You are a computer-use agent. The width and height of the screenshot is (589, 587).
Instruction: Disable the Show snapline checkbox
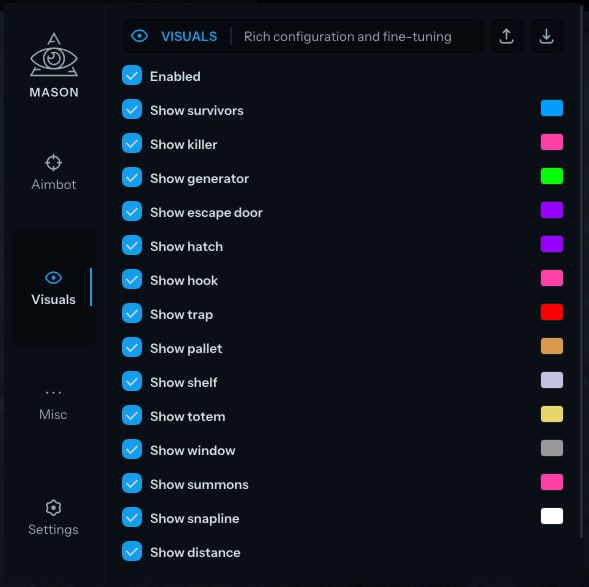point(132,517)
